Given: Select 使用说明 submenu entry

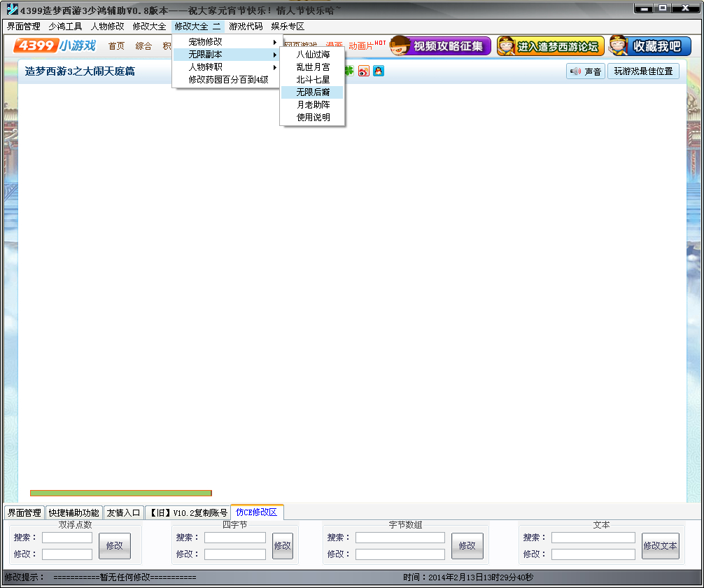Looking at the screenshot, I should click(313, 117).
